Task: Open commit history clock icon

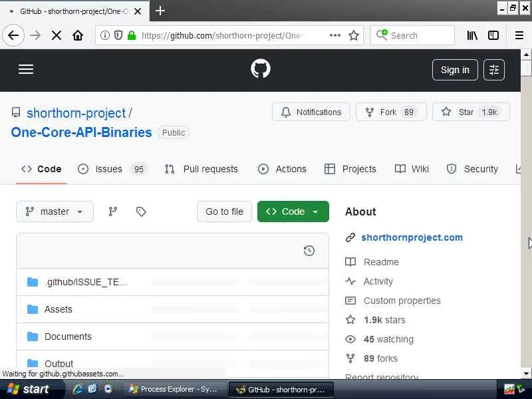Action: pos(309,251)
